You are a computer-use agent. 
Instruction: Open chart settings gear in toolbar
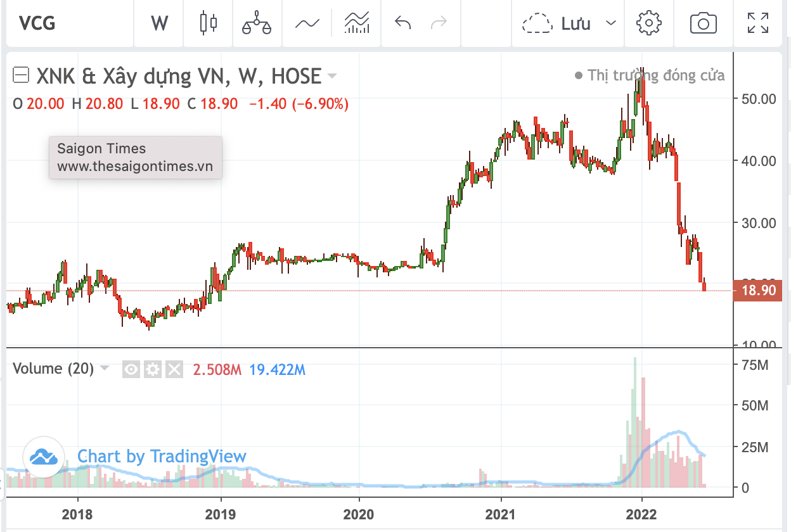tap(648, 23)
